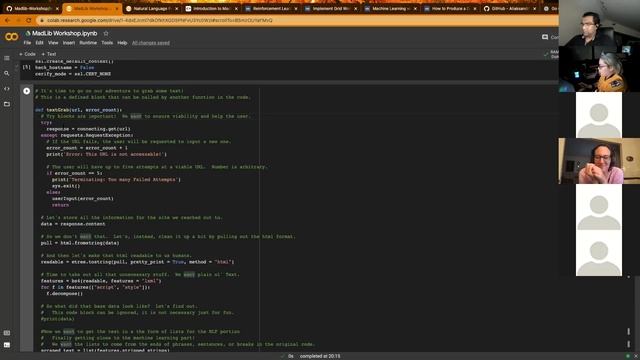Viewport: 640px width, 360px height.
Task: Open the Help menu
Action: [x=122, y=43]
